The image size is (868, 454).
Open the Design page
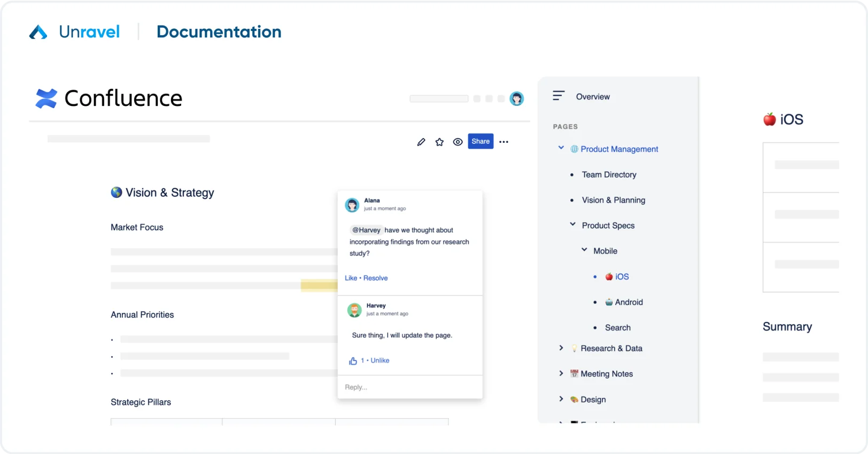pos(593,399)
